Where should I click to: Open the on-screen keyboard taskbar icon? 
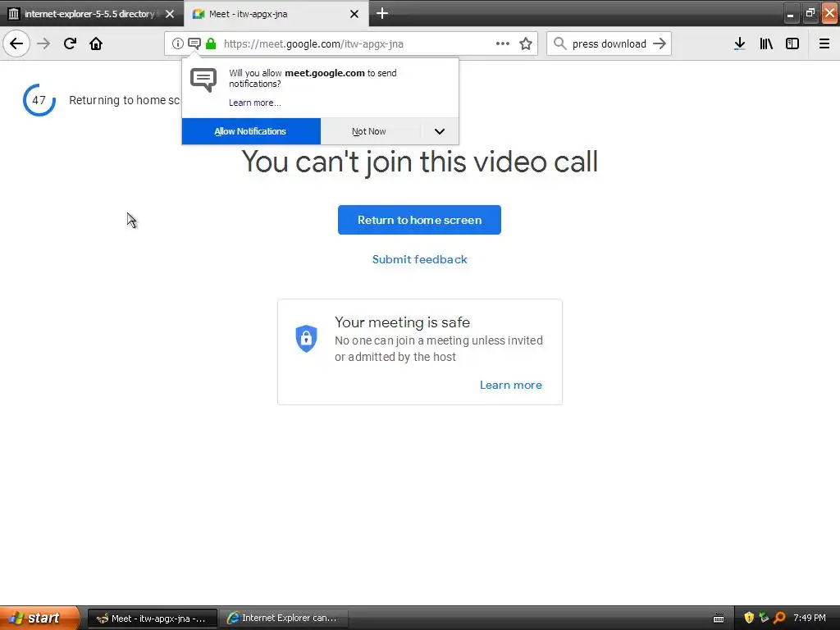[719, 619]
